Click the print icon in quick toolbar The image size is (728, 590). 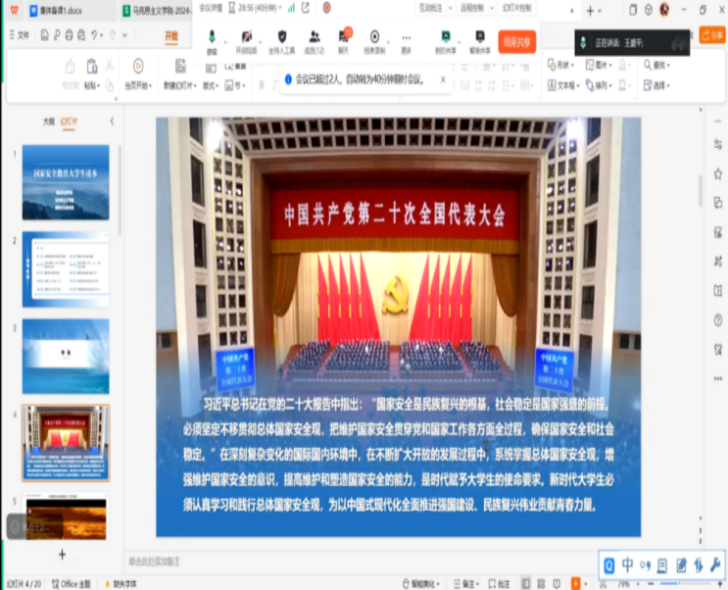point(69,35)
